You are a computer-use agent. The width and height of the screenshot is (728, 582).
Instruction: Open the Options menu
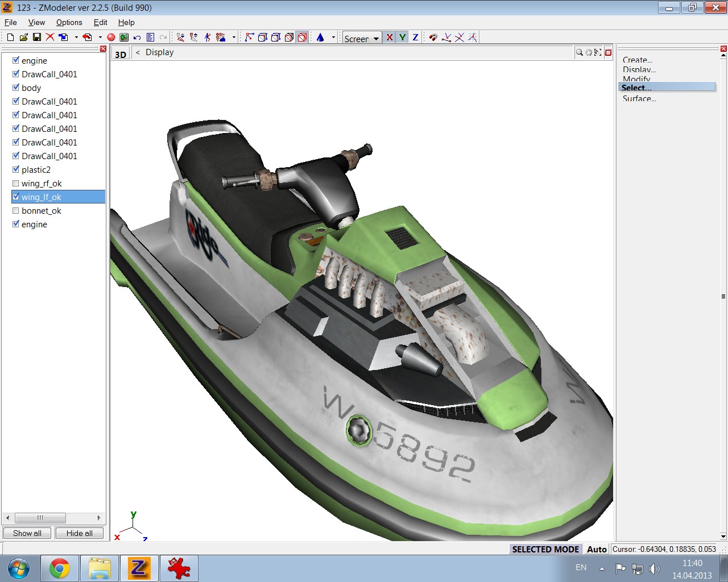(69, 22)
